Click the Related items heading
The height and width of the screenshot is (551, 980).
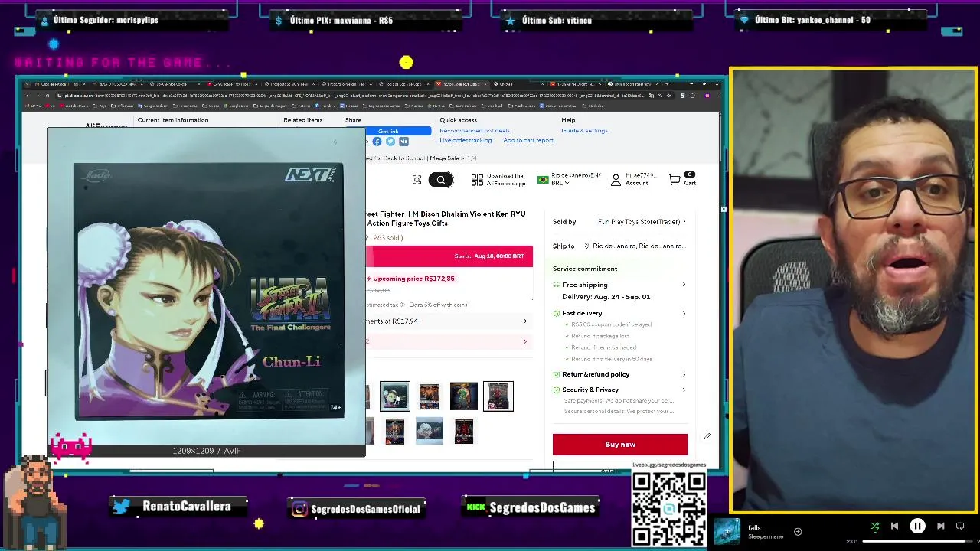pos(303,120)
